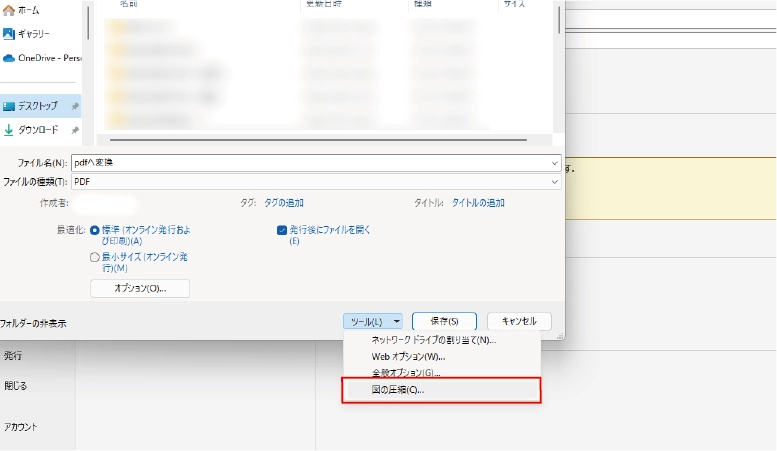This screenshot has height=451, width=777.
Task: Toggle 発行後にファイルを開く checkbox
Action: tap(282, 230)
